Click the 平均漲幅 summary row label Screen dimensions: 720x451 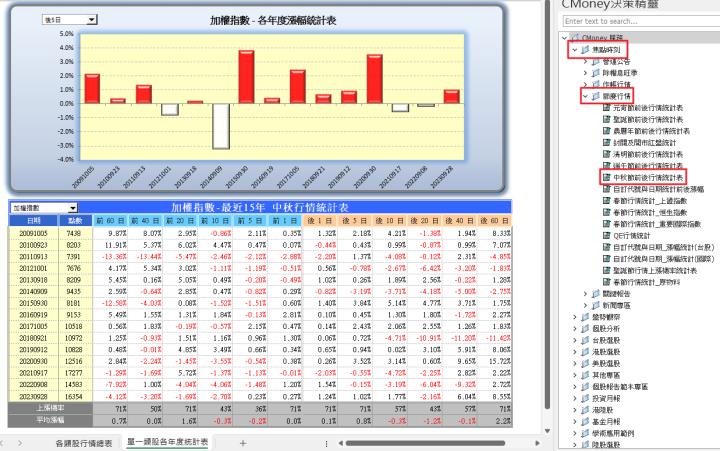[51, 420]
